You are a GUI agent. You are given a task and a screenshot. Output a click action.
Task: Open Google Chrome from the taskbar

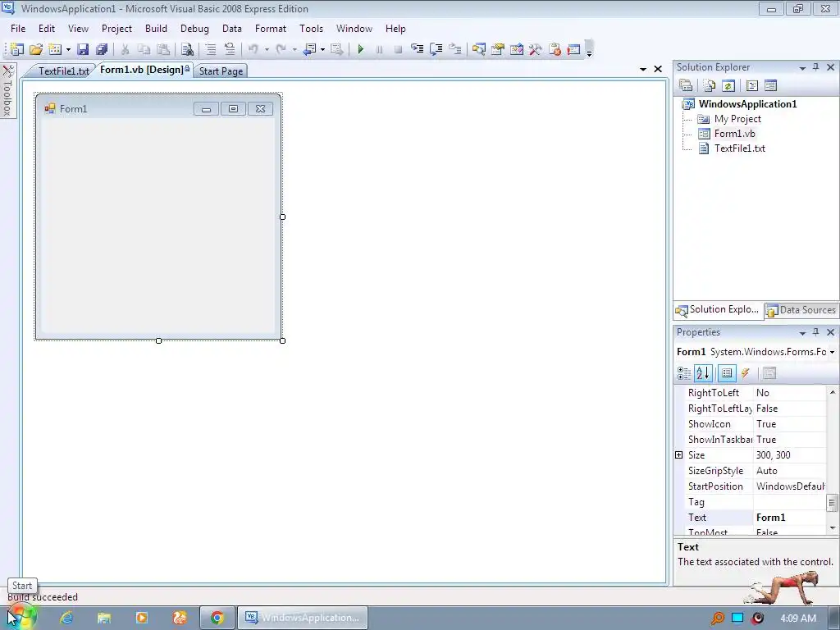pyautogui.click(x=217, y=618)
